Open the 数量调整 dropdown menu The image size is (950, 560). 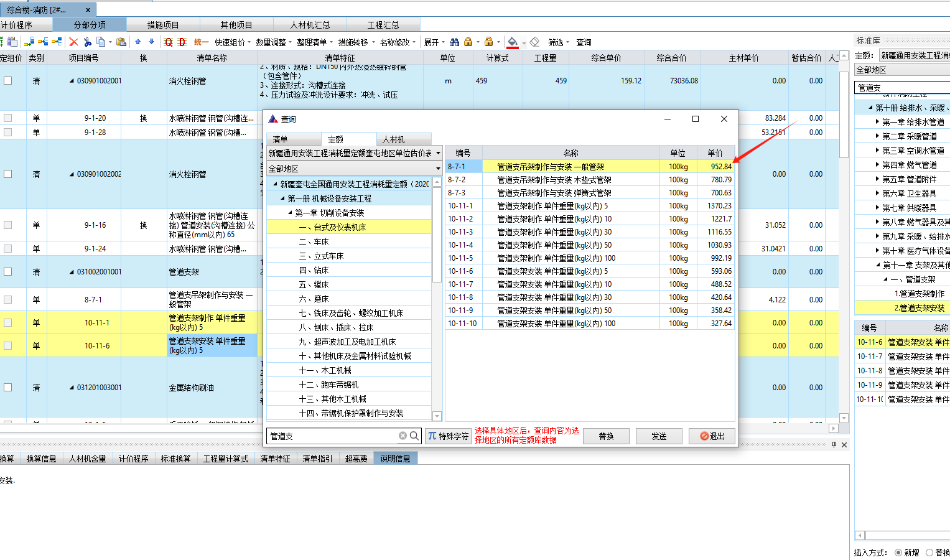(x=274, y=42)
